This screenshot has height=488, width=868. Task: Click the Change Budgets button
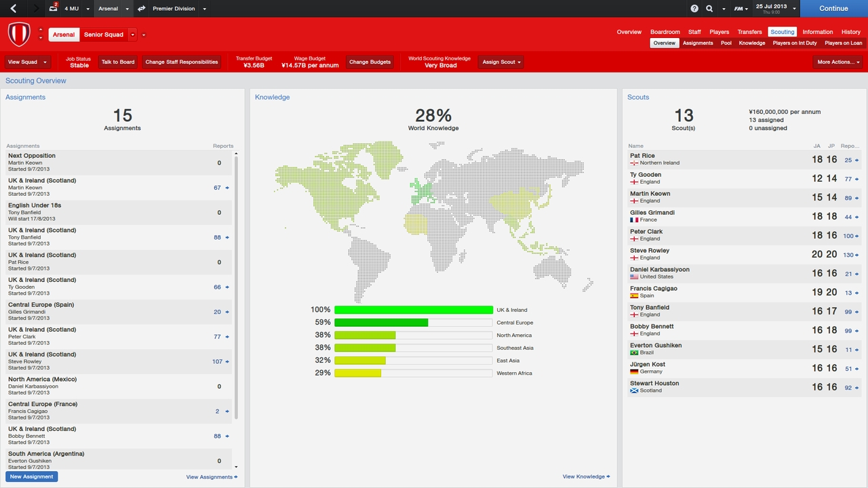click(370, 62)
